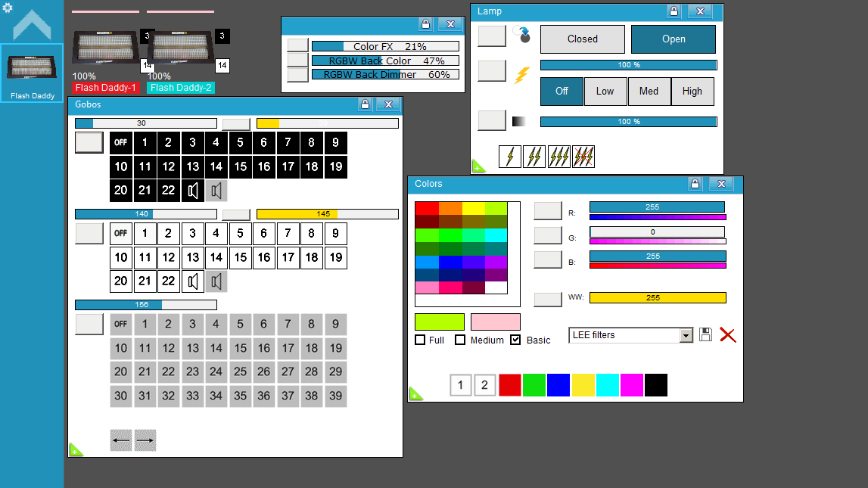Adjust the yellow Gobos slider showing 145

[328, 214]
